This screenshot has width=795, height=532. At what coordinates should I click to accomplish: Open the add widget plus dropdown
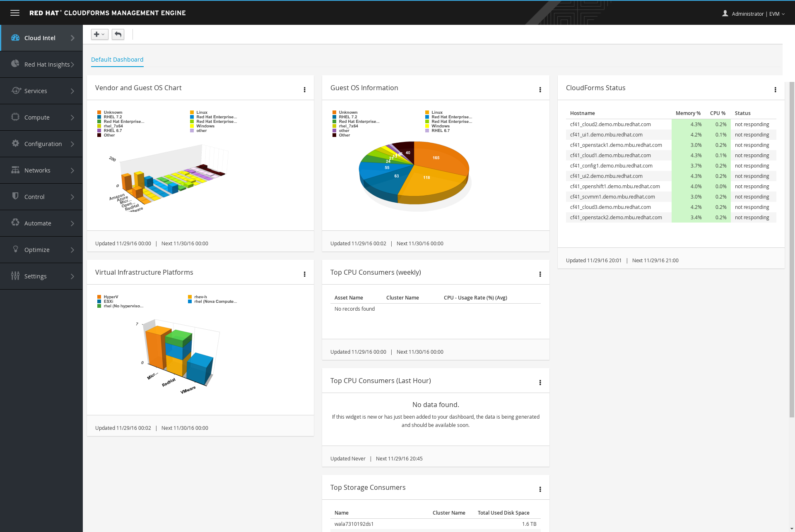click(99, 34)
